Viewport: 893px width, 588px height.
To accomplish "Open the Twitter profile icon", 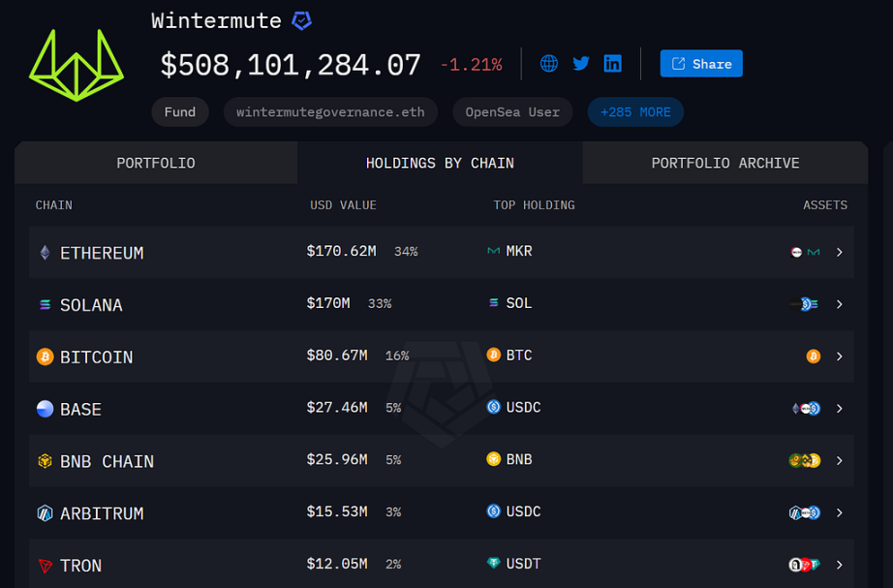I will (581, 64).
